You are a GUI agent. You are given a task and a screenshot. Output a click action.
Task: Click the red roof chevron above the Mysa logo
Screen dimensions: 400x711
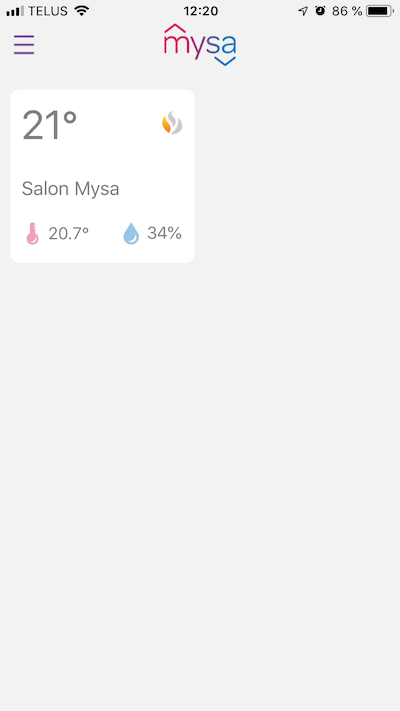point(175,28)
